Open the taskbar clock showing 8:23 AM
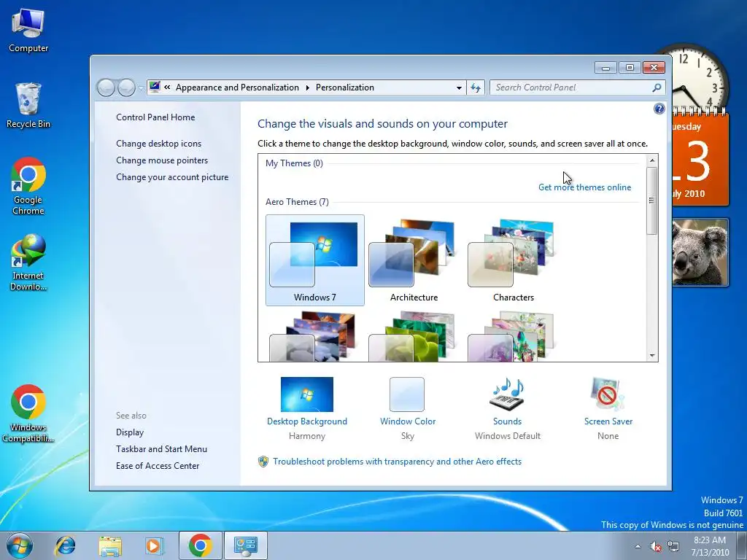Image resolution: width=747 pixels, height=560 pixels. pyautogui.click(x=710, y=546)
